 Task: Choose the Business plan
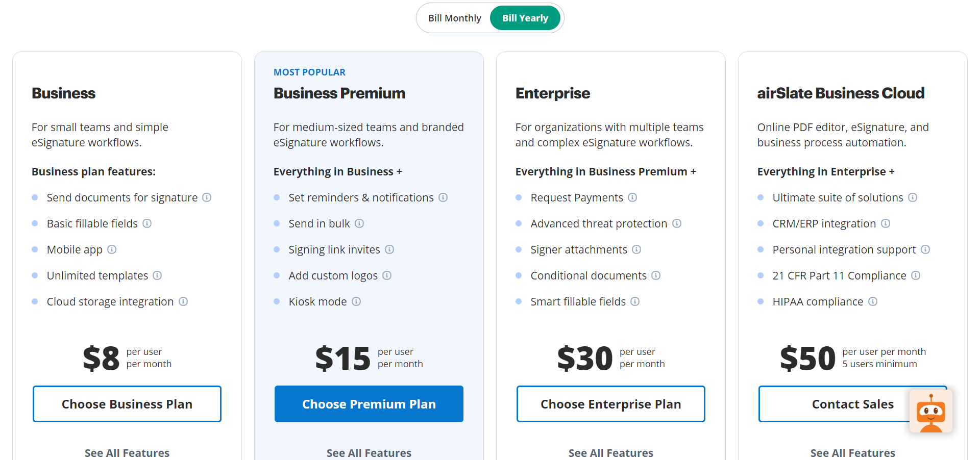[127, 404]
